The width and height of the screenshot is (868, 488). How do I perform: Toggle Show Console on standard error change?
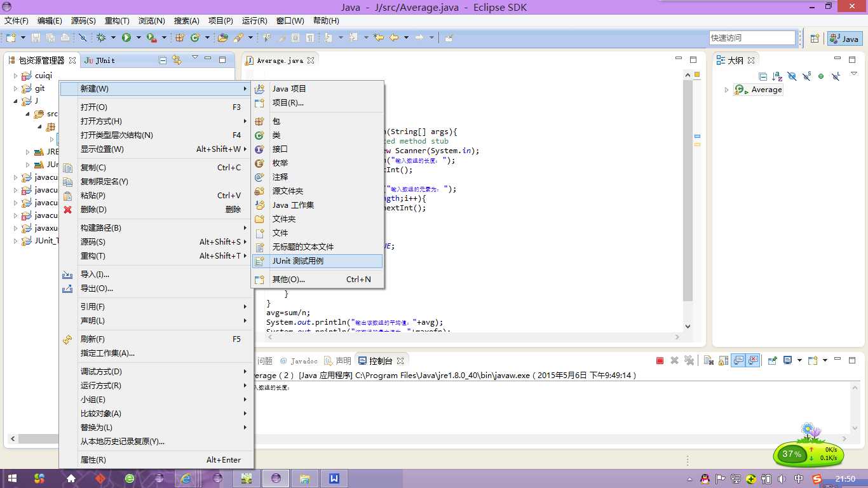point(753,360)
